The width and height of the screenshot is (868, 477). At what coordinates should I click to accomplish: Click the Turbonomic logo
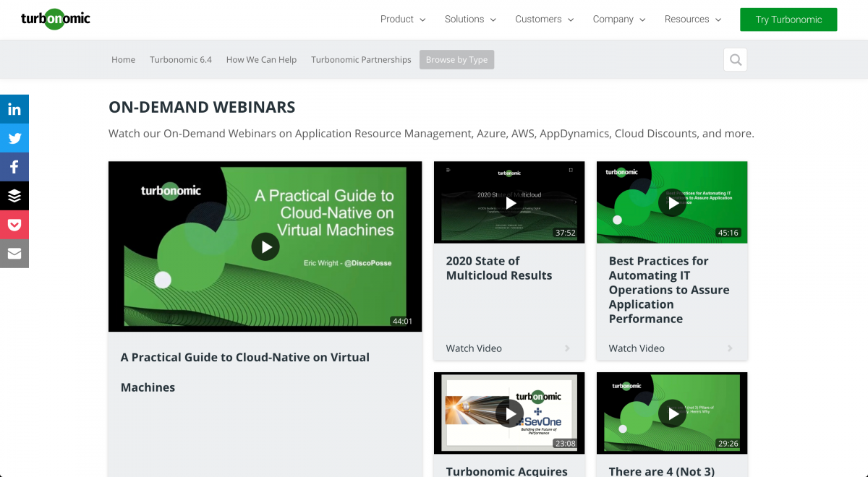56,19
